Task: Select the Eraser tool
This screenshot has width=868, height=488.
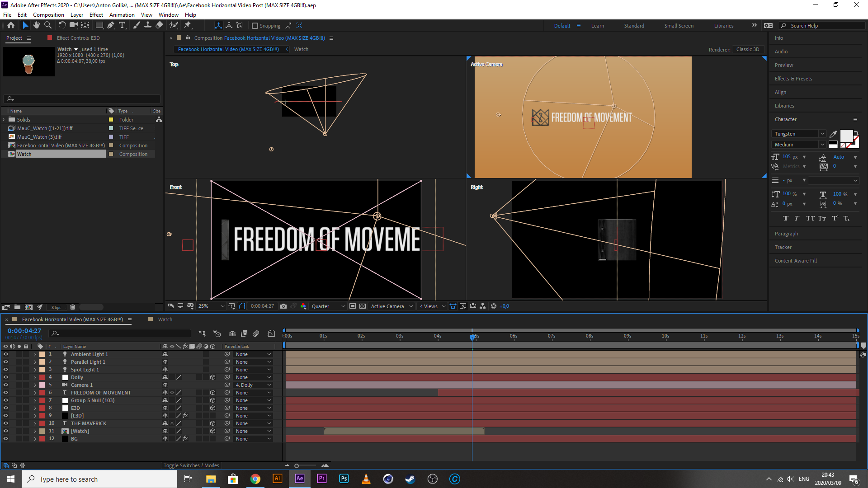Action: (159, 25)
